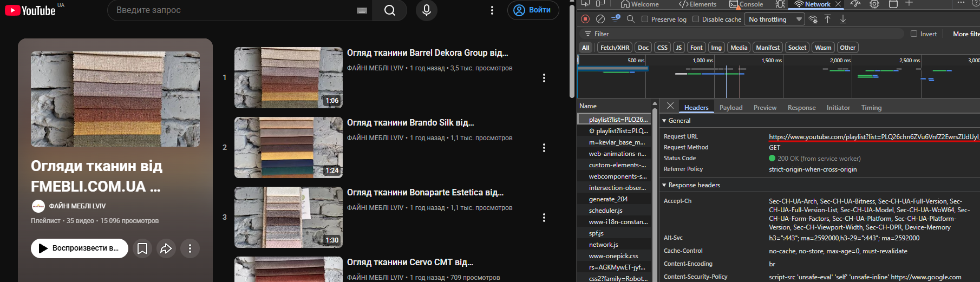Open the Response tab
980x282 pixels.
(802, 108)
